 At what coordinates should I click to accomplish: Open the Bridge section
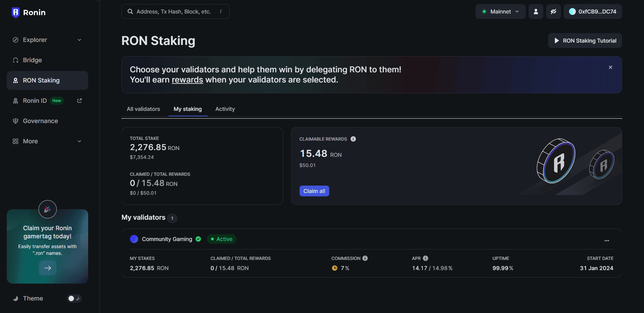coord(32,60)
